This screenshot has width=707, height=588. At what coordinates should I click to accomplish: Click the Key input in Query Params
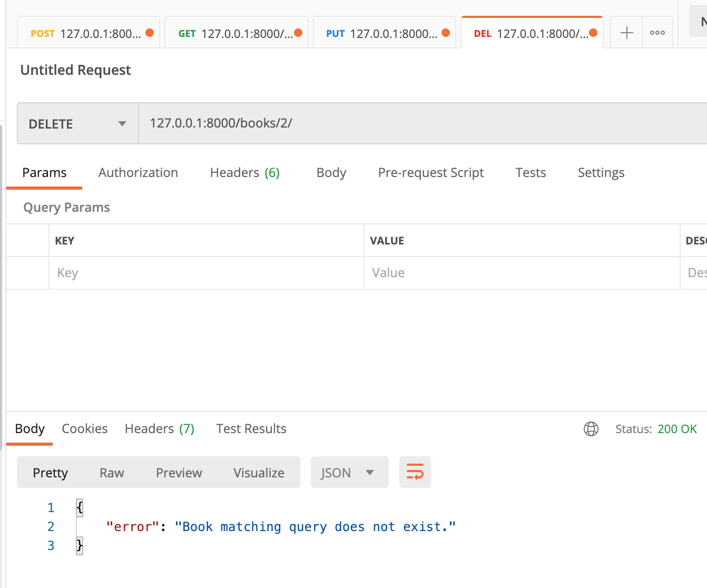point(207,273)
